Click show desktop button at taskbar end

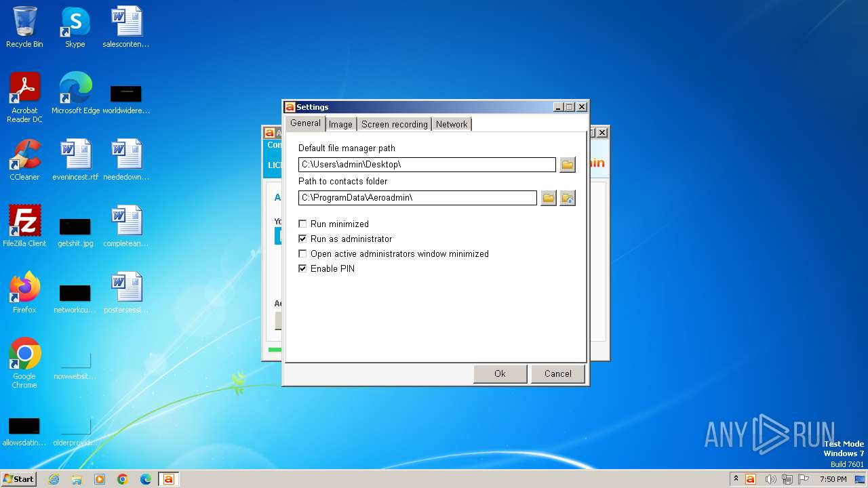(x=861, y=479)
